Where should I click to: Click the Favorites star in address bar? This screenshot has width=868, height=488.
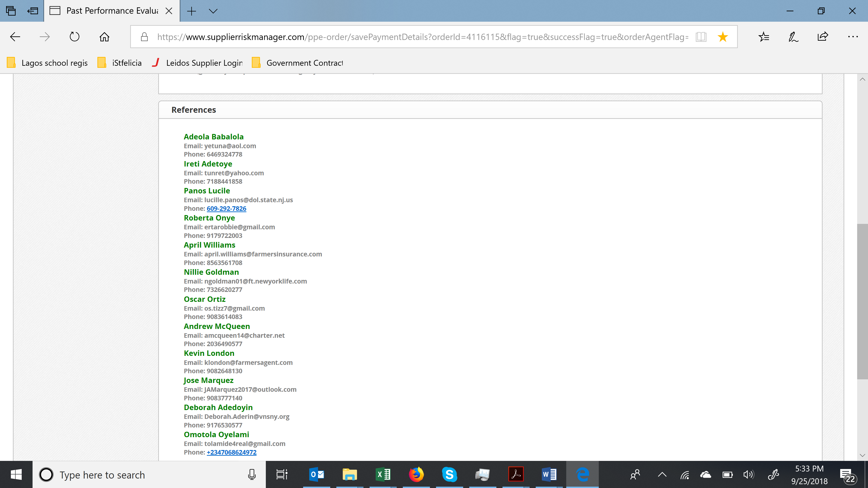point(722,37)
